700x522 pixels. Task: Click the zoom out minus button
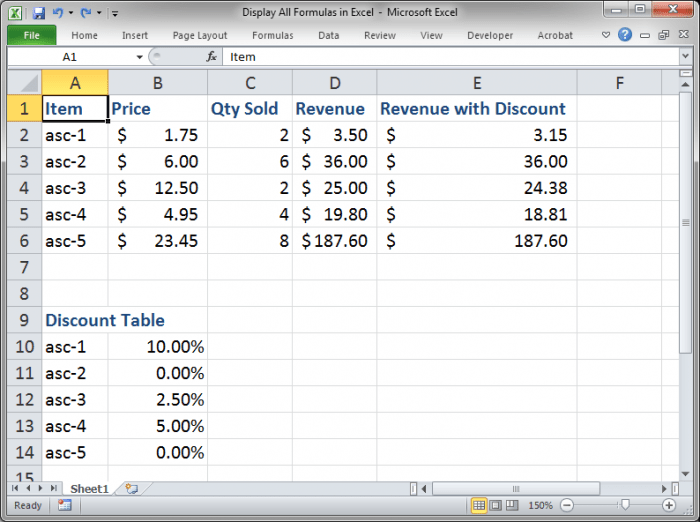tap(567, 505)
